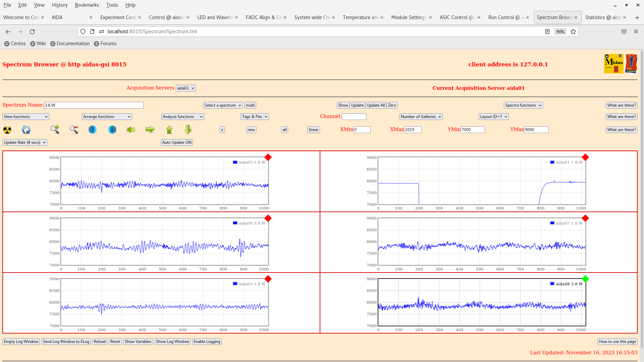Click the zoom in magnifier icon
Screen dimensions: 644x362
[x=55, y=129]
